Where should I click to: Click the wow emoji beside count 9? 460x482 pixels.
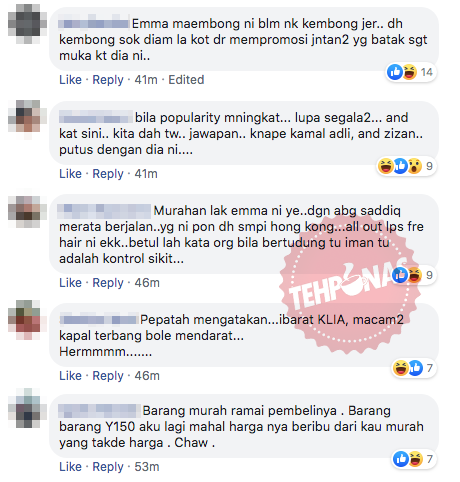click(415, 166)
